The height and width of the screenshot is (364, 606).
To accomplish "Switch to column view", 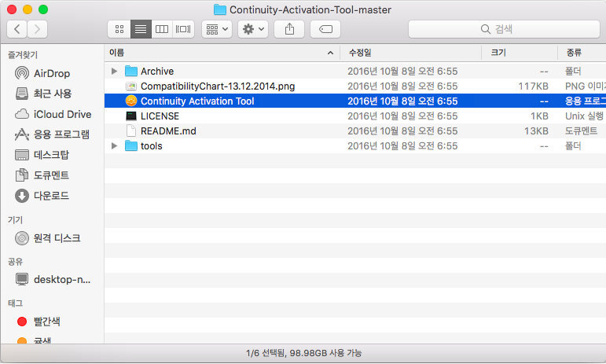I will click(x=162, y=29).
